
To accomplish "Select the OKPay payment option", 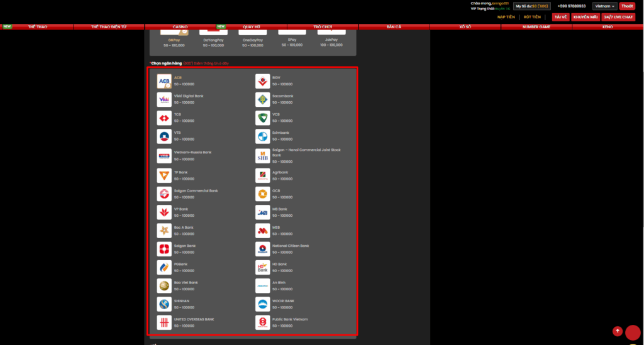I will click(x=174, y=38).
